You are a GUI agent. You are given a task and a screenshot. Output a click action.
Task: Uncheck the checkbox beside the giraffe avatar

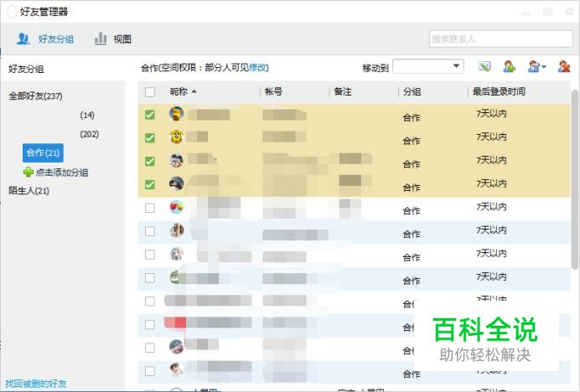150,115
